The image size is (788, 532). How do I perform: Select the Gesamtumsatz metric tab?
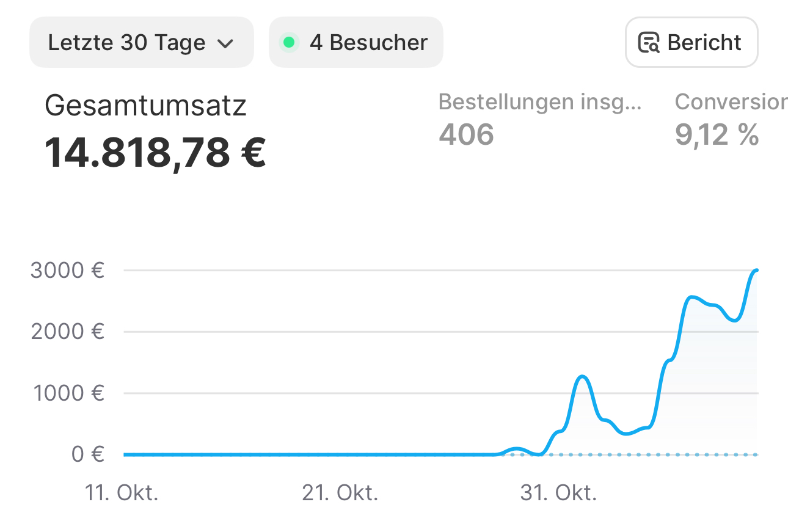click(x=145, y=106)
